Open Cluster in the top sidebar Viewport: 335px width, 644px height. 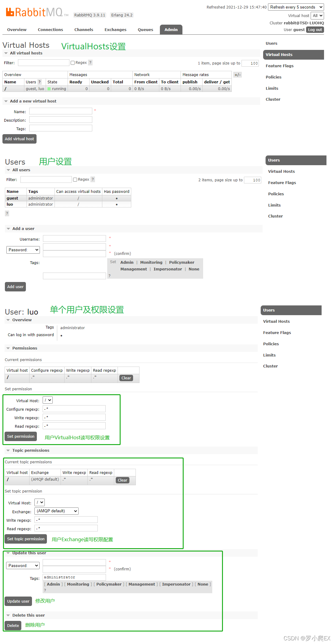[273, 99]
